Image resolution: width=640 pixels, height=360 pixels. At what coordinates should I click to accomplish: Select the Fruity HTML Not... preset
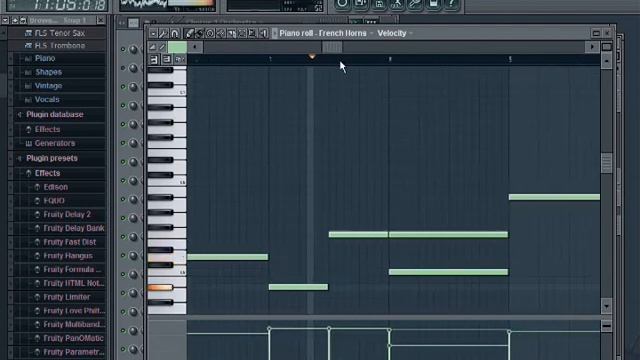[x=73, y=283]
